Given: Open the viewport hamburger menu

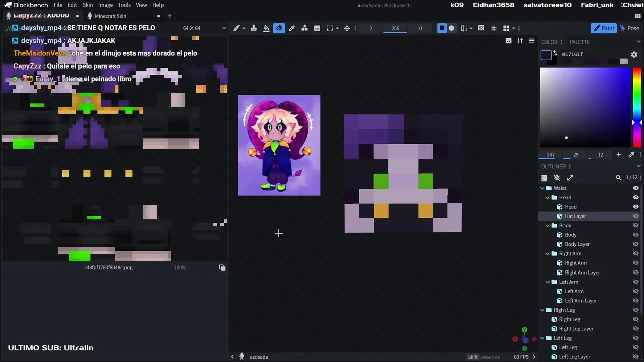Looking at the screenshot, I should (x=531, y=41).
